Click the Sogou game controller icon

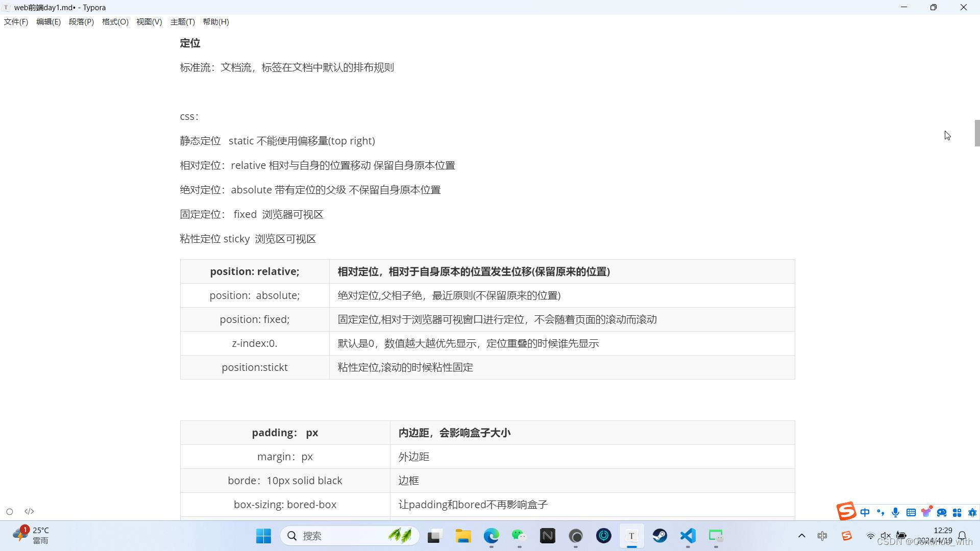click(942, 512)
